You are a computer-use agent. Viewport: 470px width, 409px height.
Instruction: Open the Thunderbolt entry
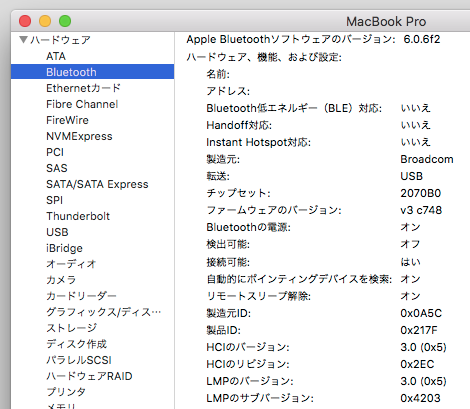pyautogui.click(x=78, y=216)
